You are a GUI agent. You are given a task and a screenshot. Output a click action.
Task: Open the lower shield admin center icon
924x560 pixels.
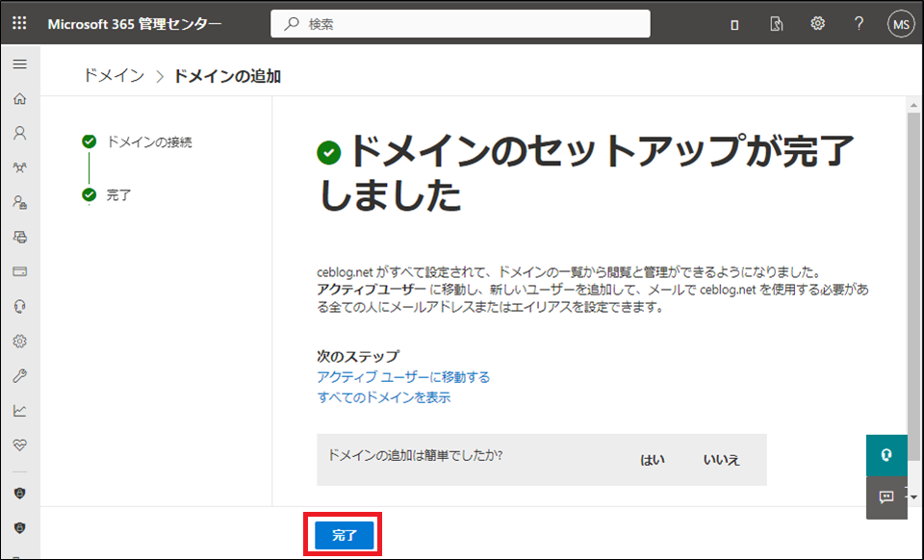pyautogui.click(x=19, y=528)
